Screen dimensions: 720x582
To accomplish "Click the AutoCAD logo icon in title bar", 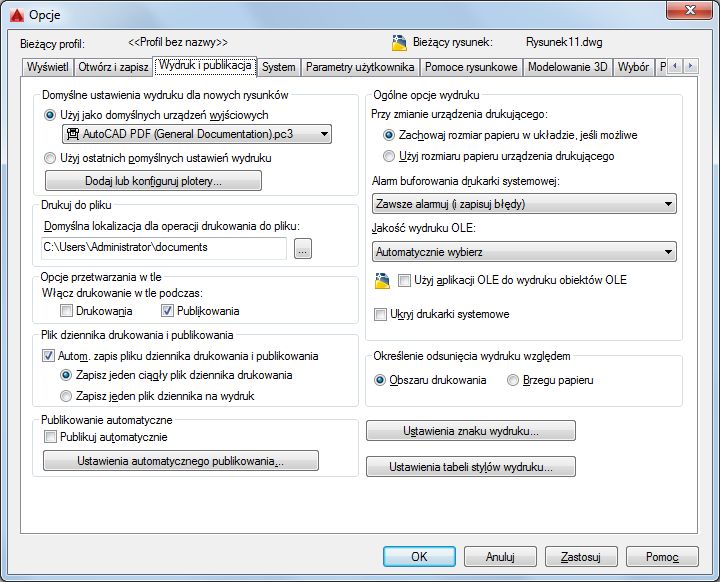I will pos(17,15).
